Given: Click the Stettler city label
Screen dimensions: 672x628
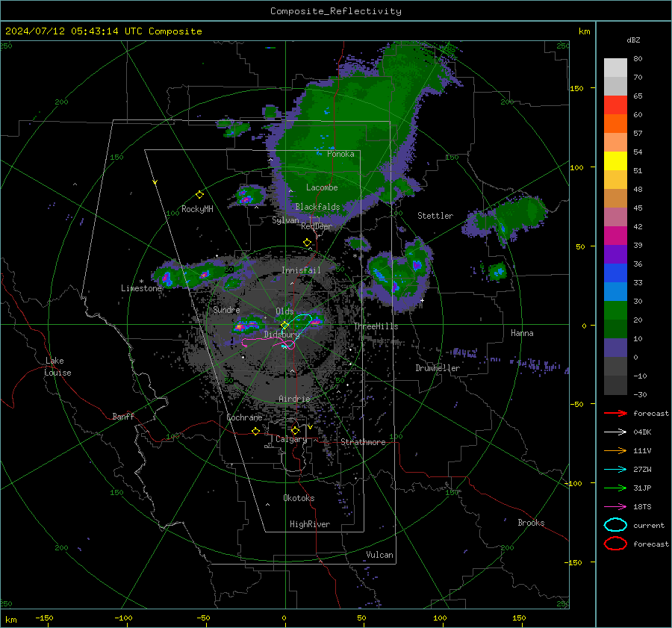Looking at the screenshot, I should click(x=435, y=216).
